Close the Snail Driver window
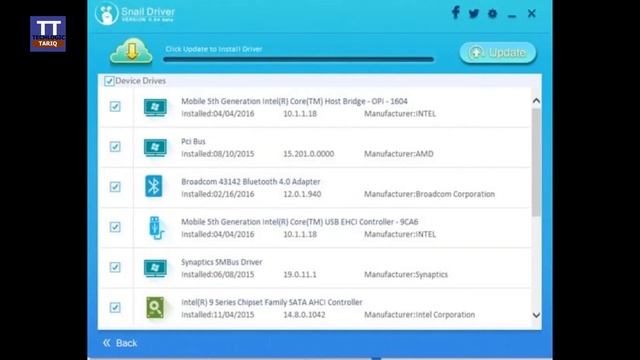The height and width of the screenshot is (360, 640). tap(531, 13)
